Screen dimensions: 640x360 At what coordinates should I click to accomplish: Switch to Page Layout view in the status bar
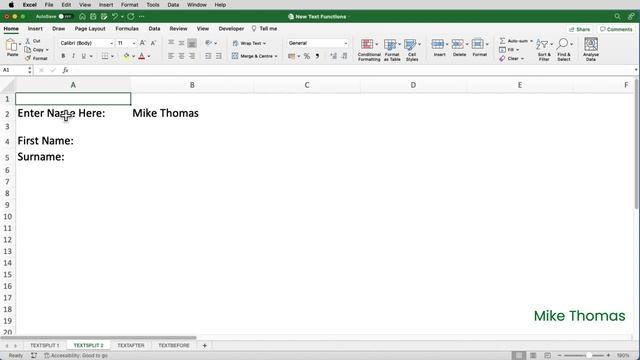point(533,356)
